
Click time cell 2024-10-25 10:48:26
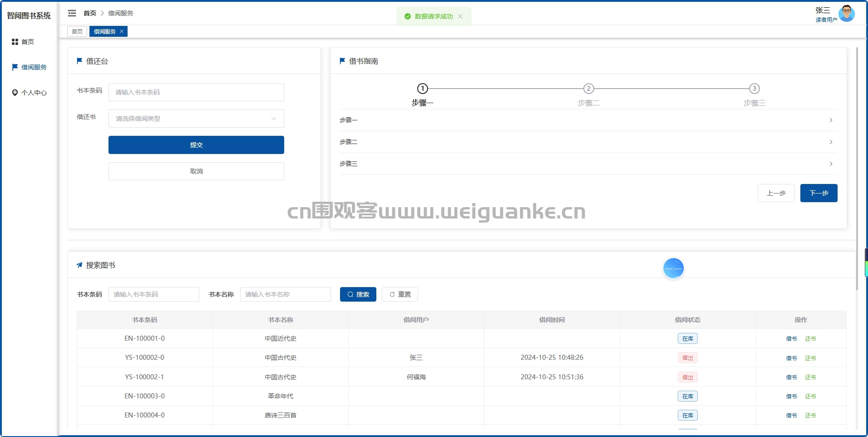(x=552, y=358)
